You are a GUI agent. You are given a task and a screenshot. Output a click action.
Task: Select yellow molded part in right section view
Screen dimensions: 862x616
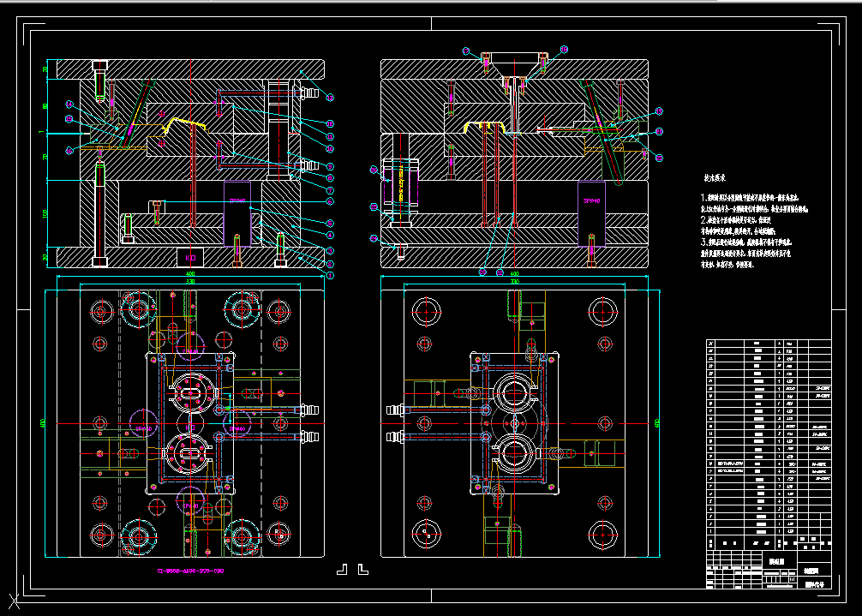(486, 127)
